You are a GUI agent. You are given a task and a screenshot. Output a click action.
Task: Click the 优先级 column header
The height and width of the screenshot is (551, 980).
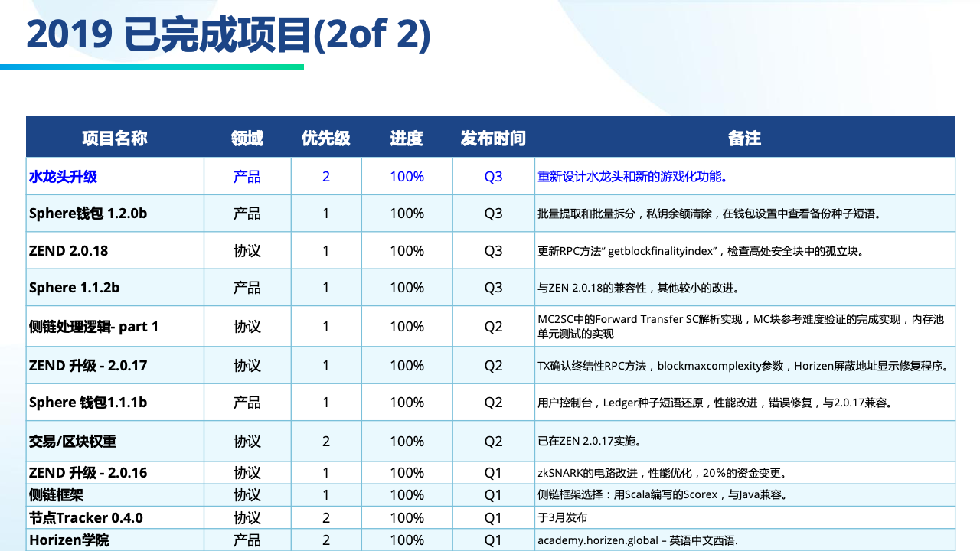[x=326, y=138]
